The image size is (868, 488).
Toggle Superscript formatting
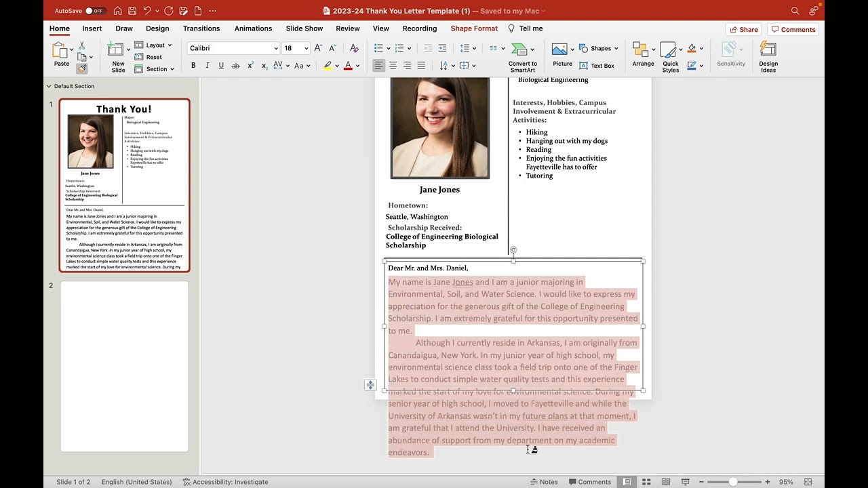point(250,66)
